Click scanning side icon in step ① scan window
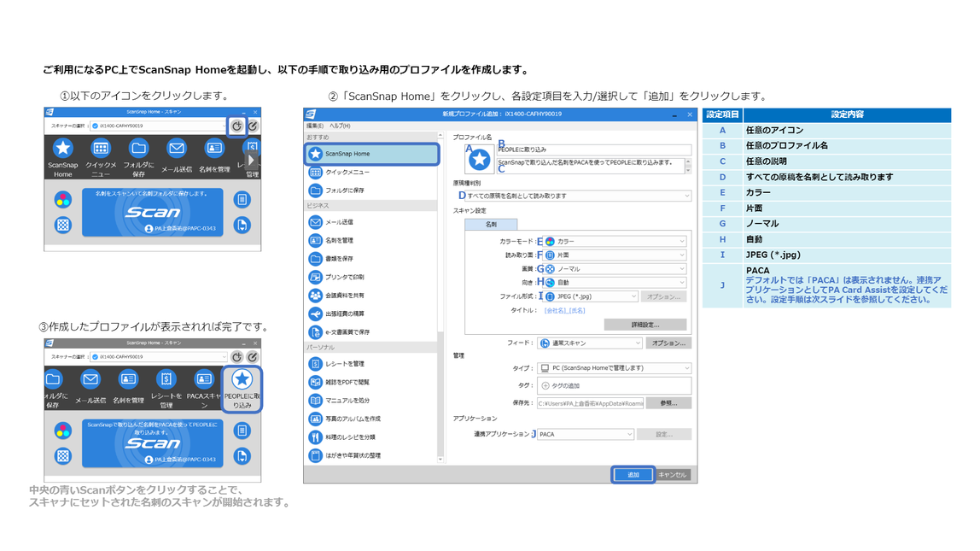 pyautogui.click(x=242, y=200)
